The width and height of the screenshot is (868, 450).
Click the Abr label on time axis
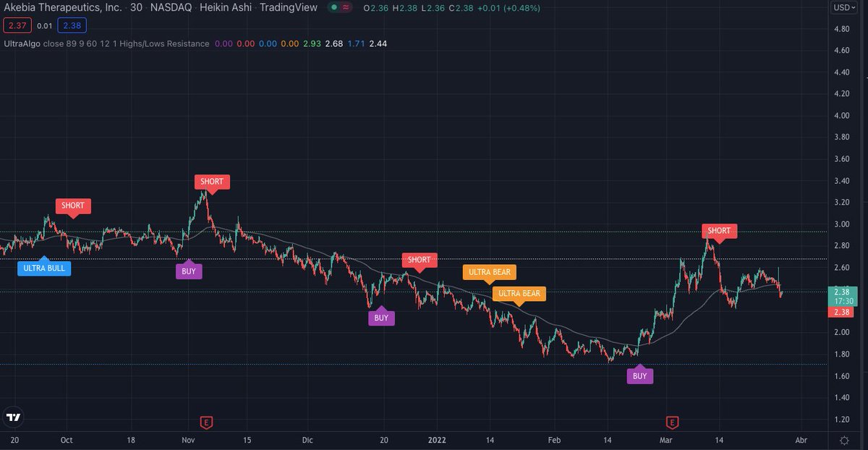[x=801, y=439]
